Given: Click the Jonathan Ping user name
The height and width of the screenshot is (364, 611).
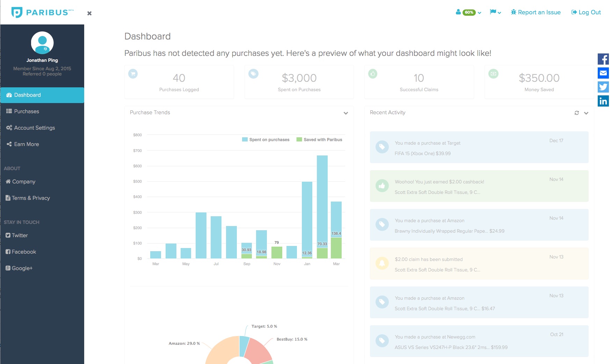Looking at the screenshot, I should tap(42, 60).
